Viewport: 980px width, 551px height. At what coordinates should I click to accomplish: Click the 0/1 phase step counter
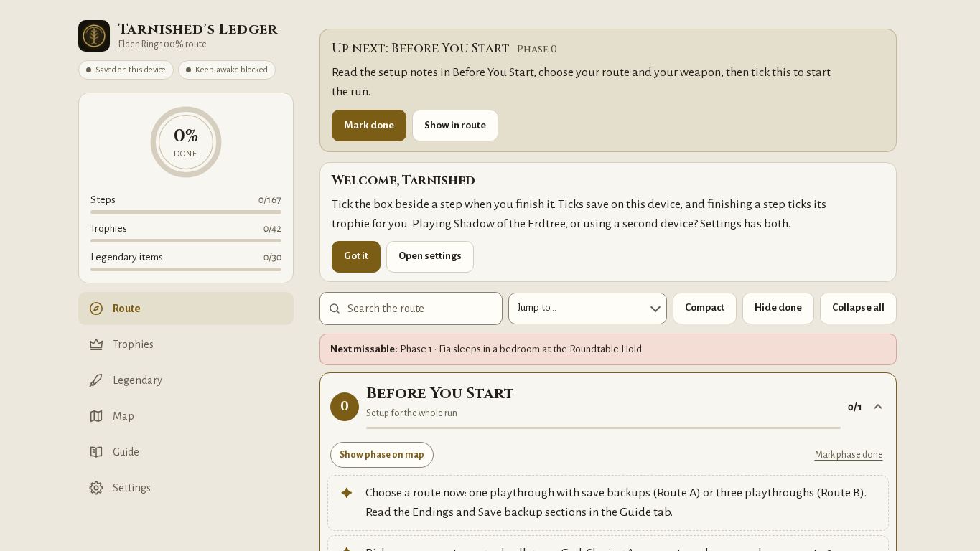[x=854, y=408]
